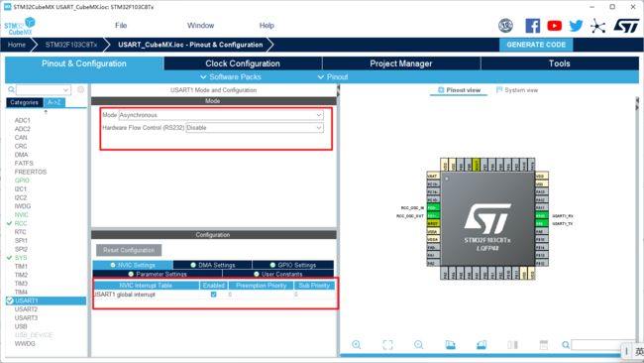Click the zoom out magnifier icon
The height and width of the screenshot is (363, 644).
tap(418, 344)
